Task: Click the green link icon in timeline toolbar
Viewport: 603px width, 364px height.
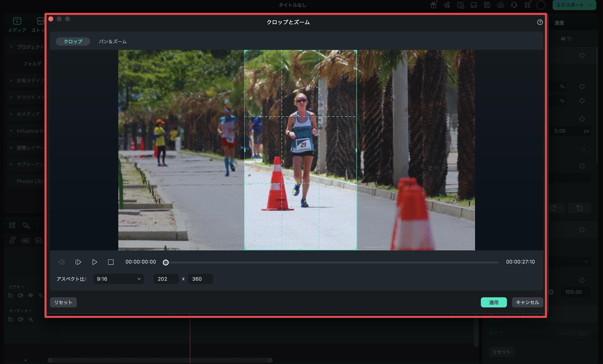Action: [x=26, y=241]
